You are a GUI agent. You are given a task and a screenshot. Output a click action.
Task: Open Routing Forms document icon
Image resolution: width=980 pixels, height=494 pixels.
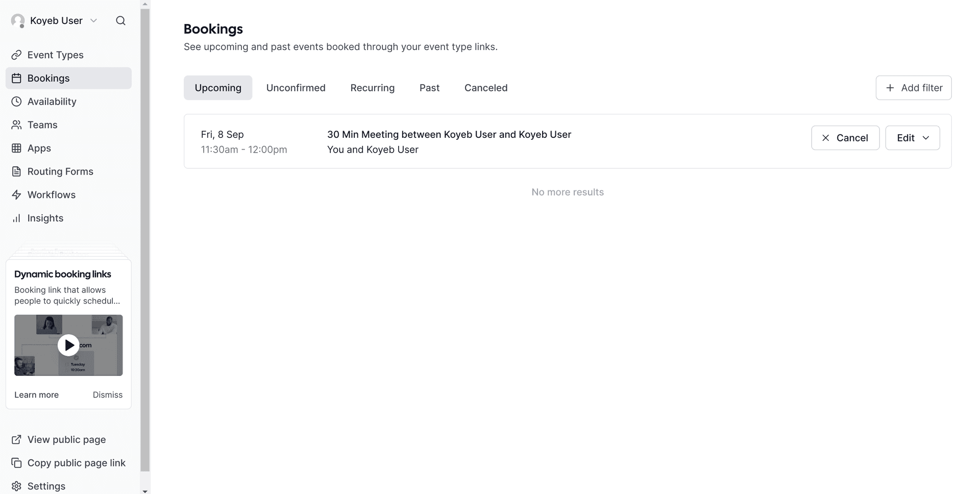click(16, 171)
